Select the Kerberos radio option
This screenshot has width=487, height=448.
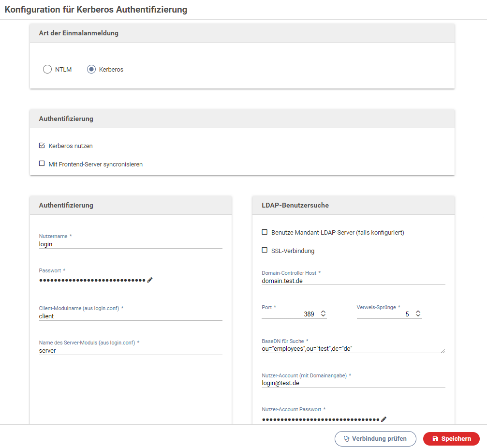click(91, 69)
